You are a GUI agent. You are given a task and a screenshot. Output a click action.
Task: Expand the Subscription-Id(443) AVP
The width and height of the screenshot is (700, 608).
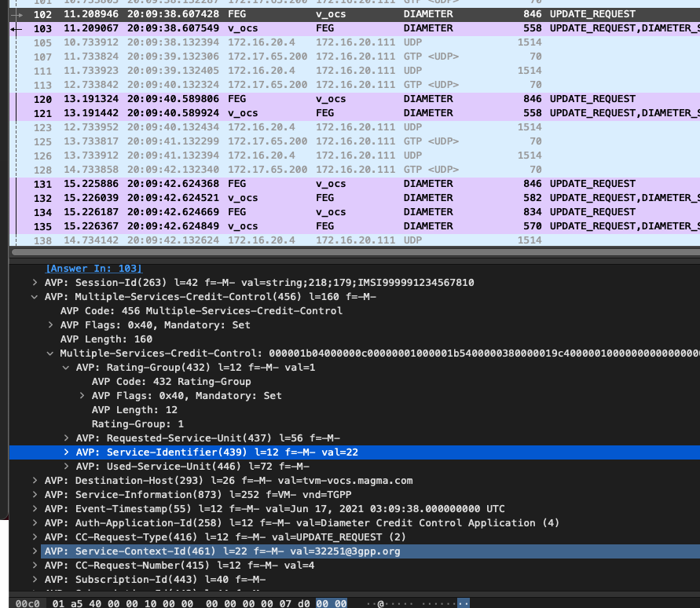click(x=34, y=580)
